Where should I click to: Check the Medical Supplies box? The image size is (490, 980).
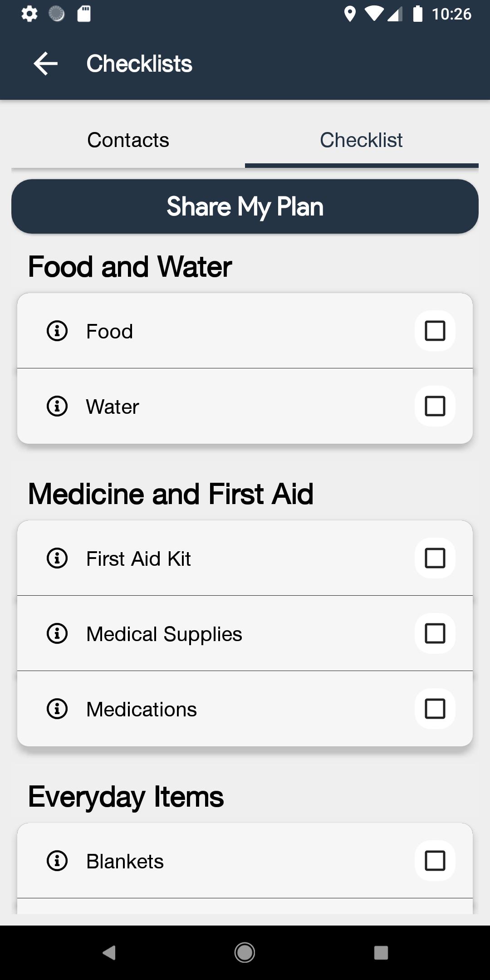point(435,633)
